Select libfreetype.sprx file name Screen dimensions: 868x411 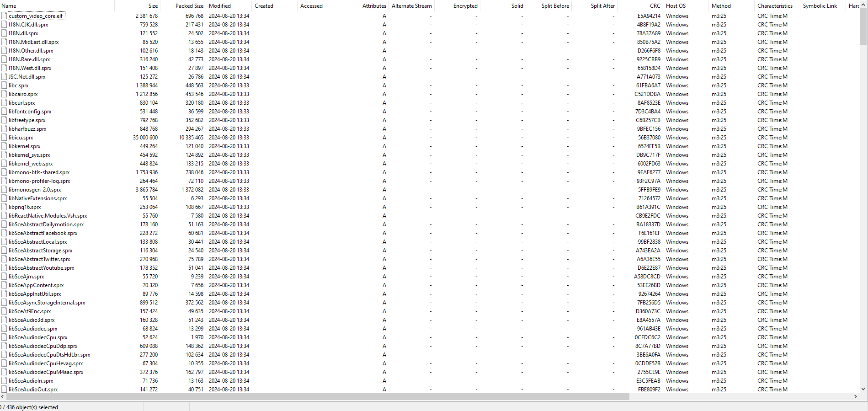[27, 120]
